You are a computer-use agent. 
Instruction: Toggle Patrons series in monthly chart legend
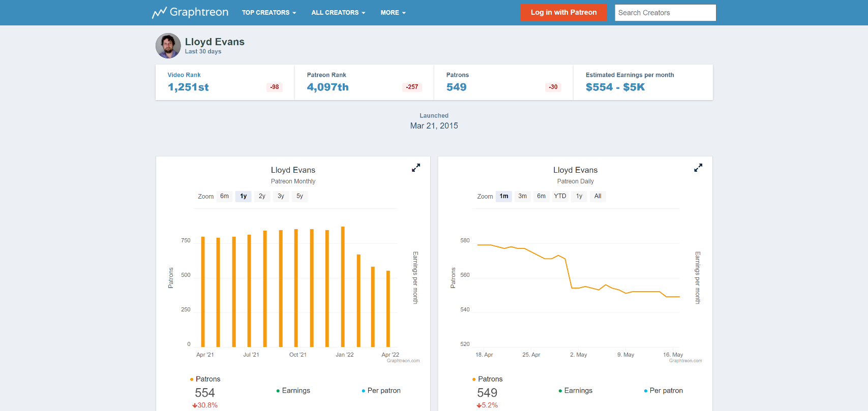205,379
